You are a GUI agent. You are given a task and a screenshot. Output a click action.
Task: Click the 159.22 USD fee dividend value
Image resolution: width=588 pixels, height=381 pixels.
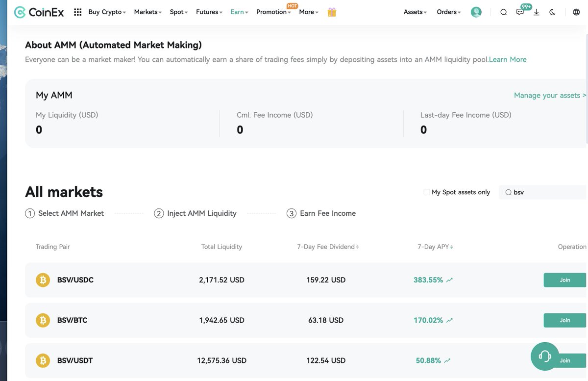point(326,280)
